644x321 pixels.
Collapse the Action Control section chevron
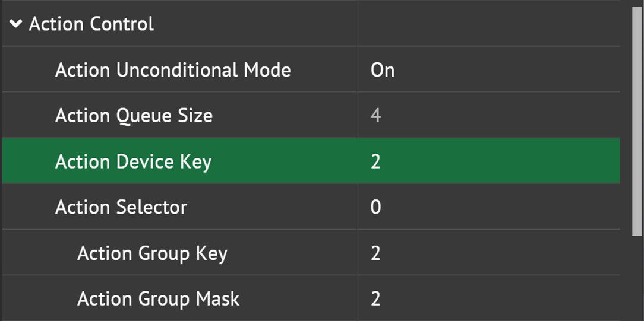point(17,24)
